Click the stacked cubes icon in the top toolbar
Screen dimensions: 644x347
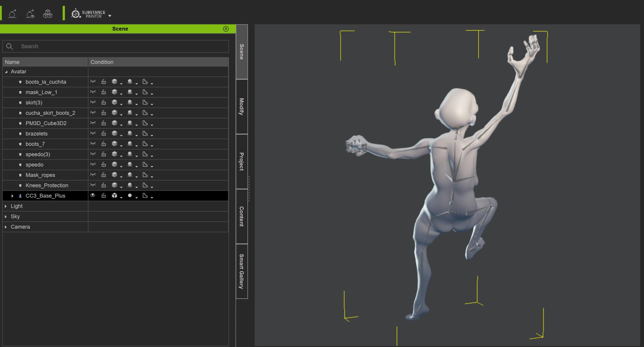click(x=48, y=14)
